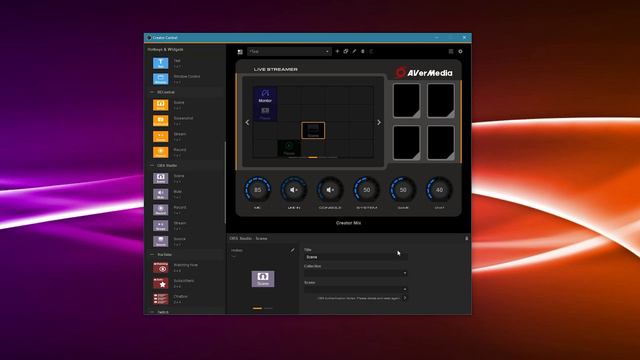Click the Scene icon preview in properties
The image size is (640, 360).
click(x=263, y=279)
